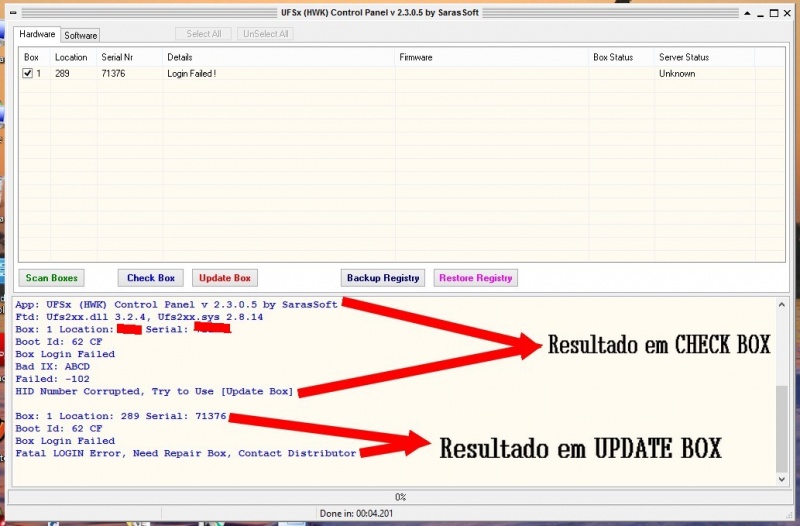Click the log panel scrollbar thumb
Image resolution: width=800 pixels, height=526 pixels.
(782, 429)
